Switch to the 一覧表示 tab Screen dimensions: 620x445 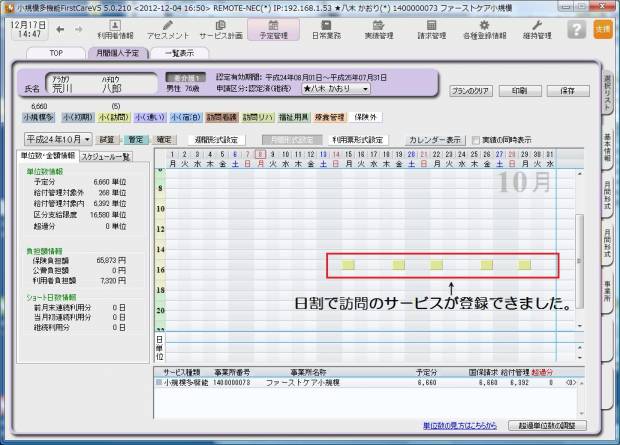(x=181, y=52)
